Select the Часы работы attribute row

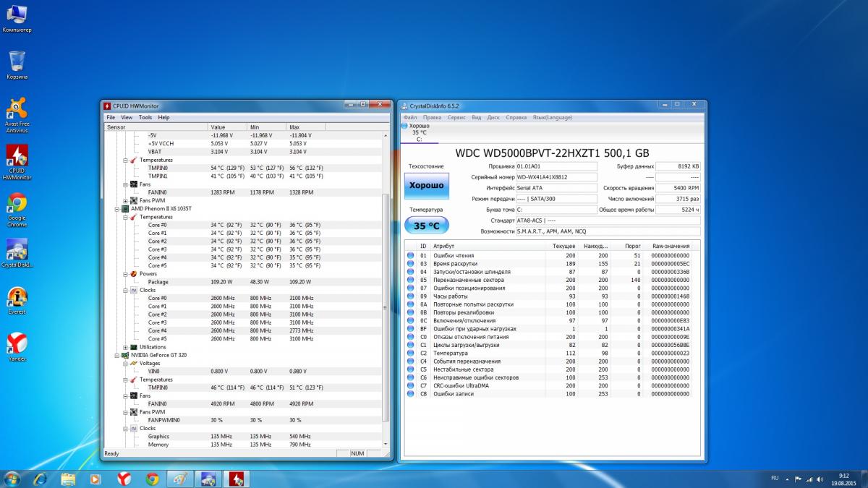(x=553, y=296)
